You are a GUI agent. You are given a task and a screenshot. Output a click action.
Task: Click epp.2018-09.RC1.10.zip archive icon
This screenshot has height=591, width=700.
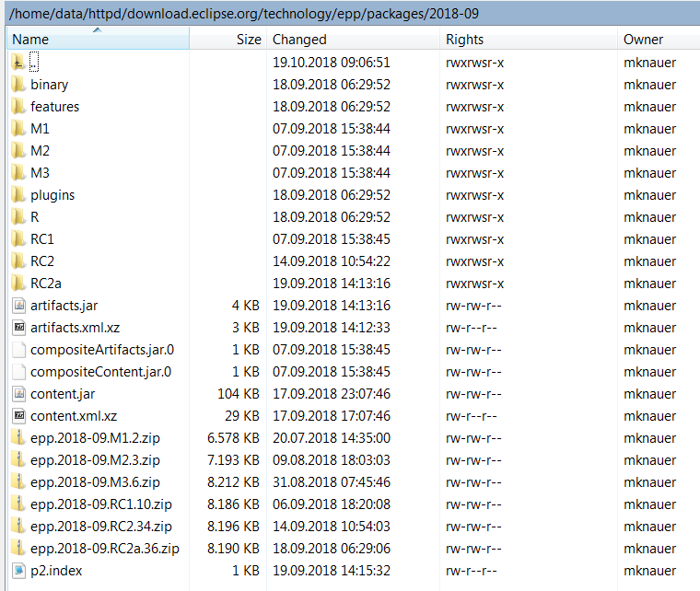point(18,504)
